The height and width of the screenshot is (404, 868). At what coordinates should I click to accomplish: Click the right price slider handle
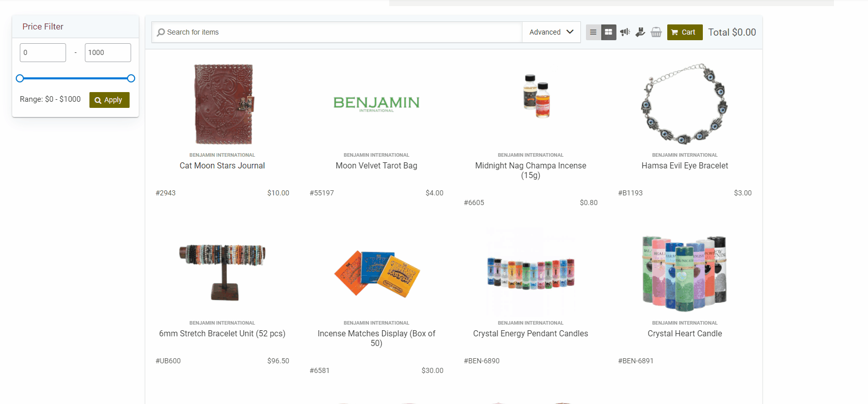[131, 78]
